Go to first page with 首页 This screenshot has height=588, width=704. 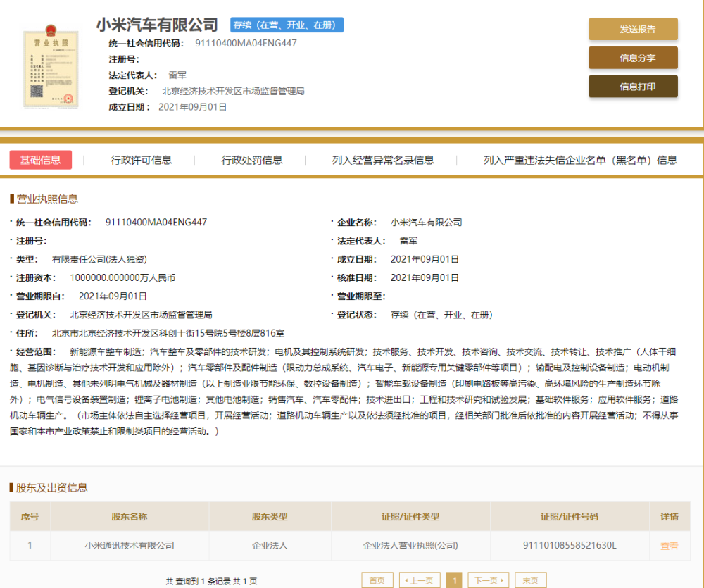pyautogui.click(x=377, y=580)
